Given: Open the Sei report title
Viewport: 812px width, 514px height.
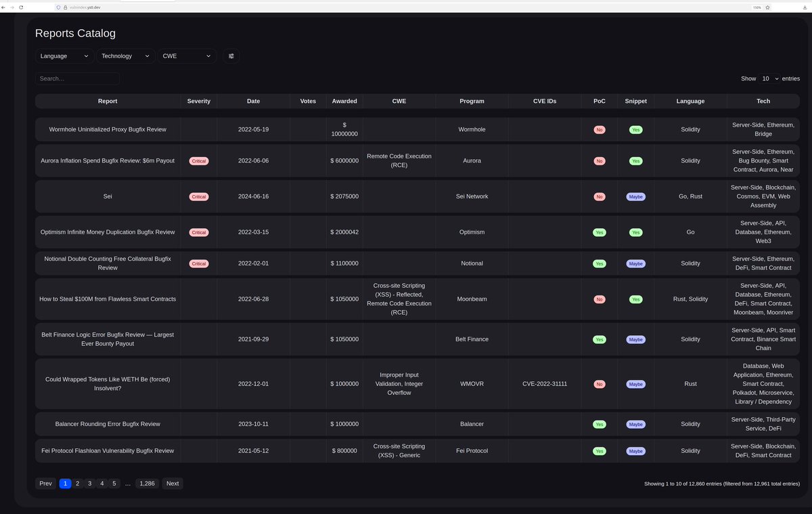Looking at the screenshot, I should [108, 196].
